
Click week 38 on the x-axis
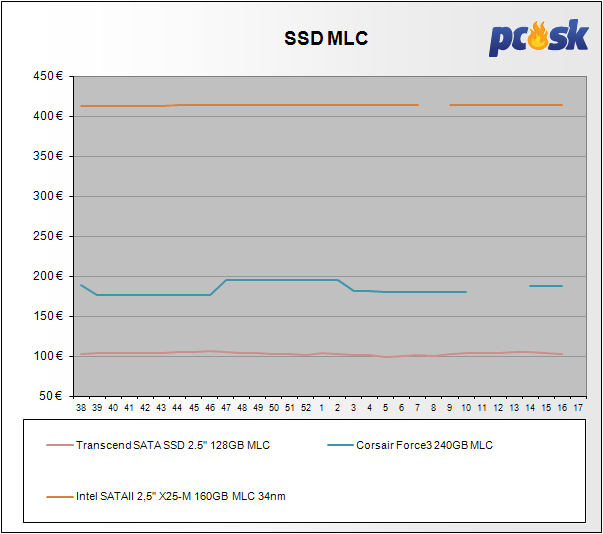(x=81, y=408)
